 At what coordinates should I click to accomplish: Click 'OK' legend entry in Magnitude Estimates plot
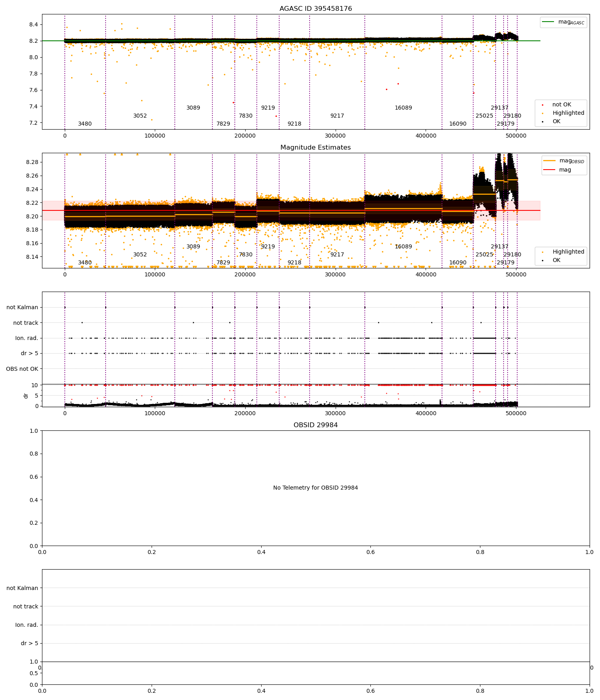[x=550, y=260]
